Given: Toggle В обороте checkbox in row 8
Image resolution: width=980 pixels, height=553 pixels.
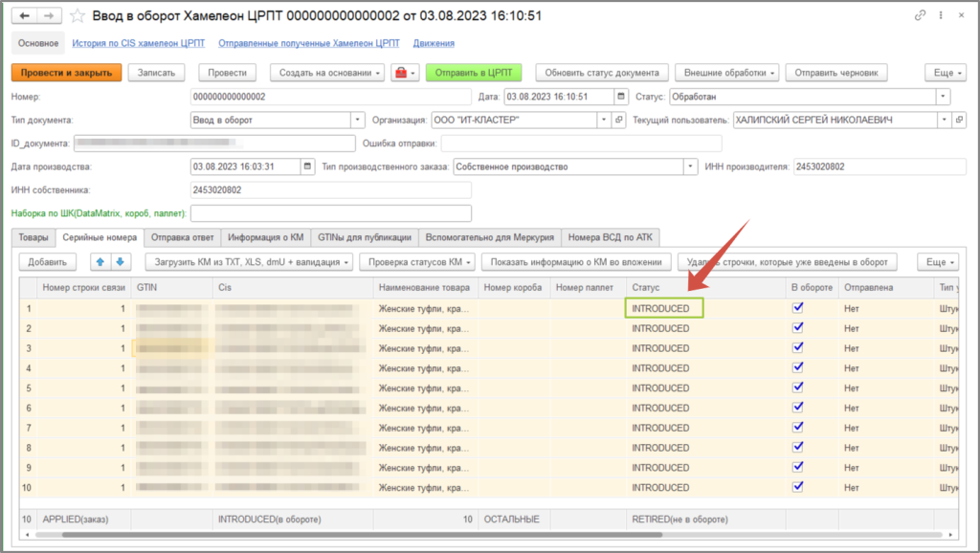Looking at the screenshot, I should pyautogui.click(x=797, y=448).
